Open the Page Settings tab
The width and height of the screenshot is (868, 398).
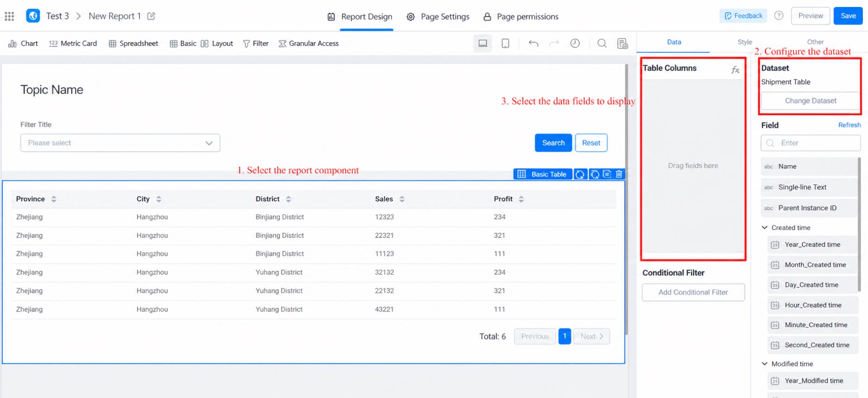click(x=438, y=17)
